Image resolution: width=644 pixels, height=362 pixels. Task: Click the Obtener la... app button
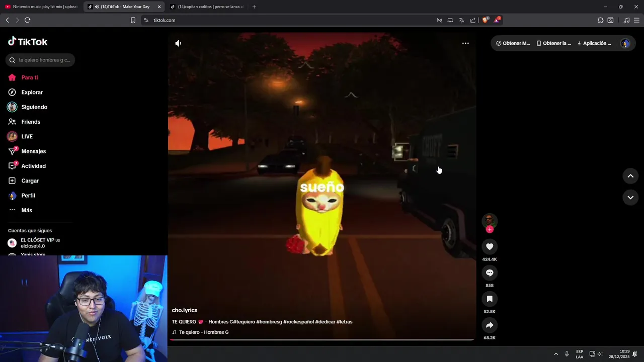554,43
